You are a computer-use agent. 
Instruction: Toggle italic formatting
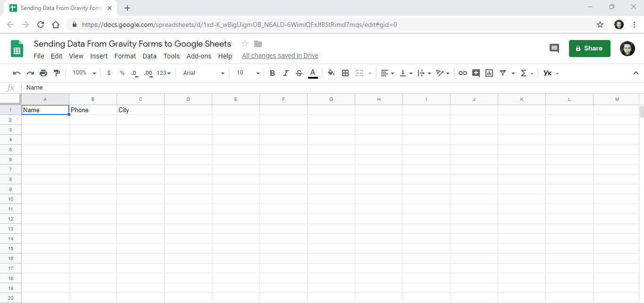pyautogui.click(x=285, y=73)
